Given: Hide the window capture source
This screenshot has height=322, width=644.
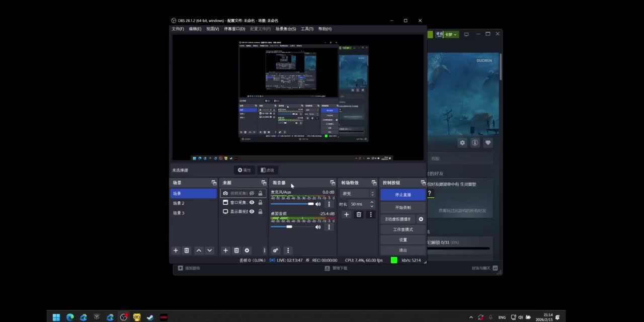Looking at the screenshot, I should pyautogui.click(x=252, y=203).
